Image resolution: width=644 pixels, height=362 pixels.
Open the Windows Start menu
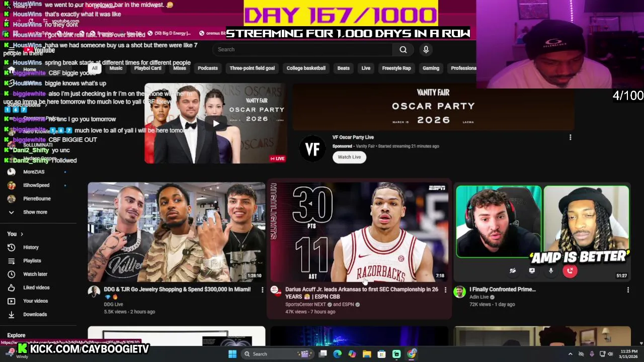(232, 354)
